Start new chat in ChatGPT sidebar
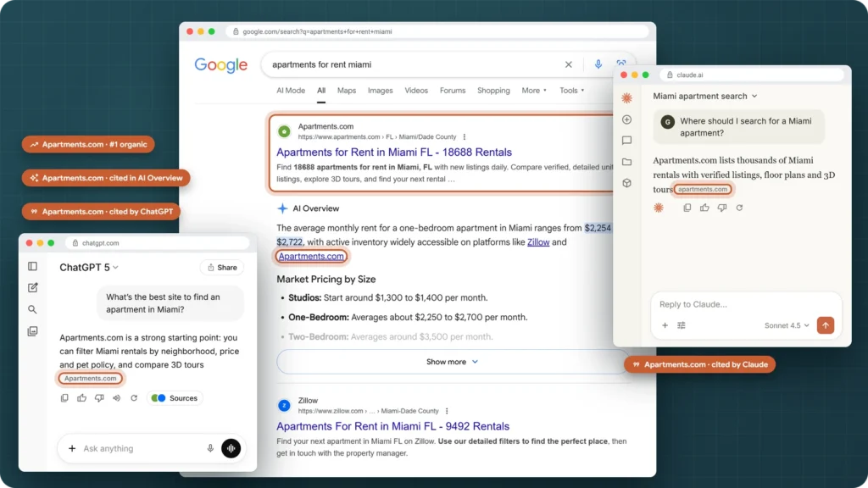Viewport: 868px width, 488px height. pos(33,288)
